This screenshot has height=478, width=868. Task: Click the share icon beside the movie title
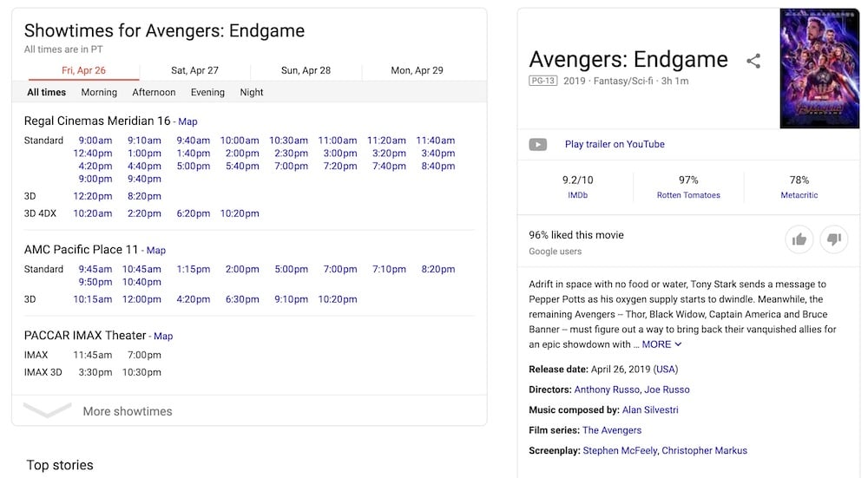pyautogui.click(x=753, y=61)
